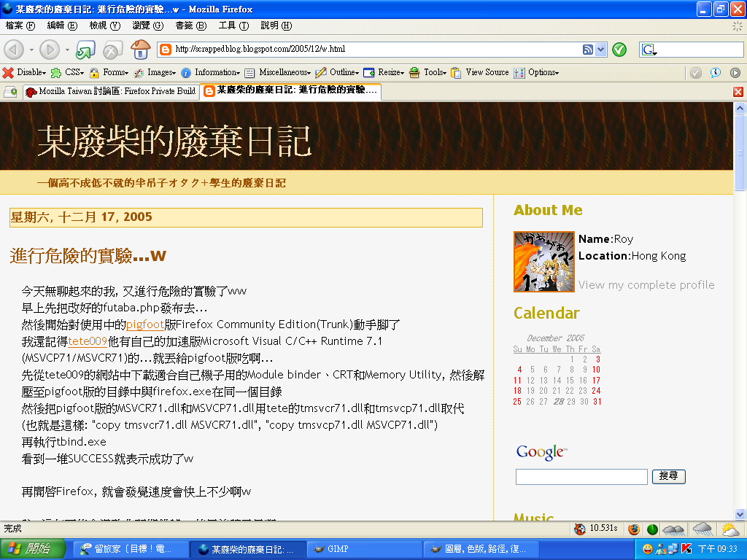Click the Home toolbar icon
The image size is (747, 560).
(139, 50)
